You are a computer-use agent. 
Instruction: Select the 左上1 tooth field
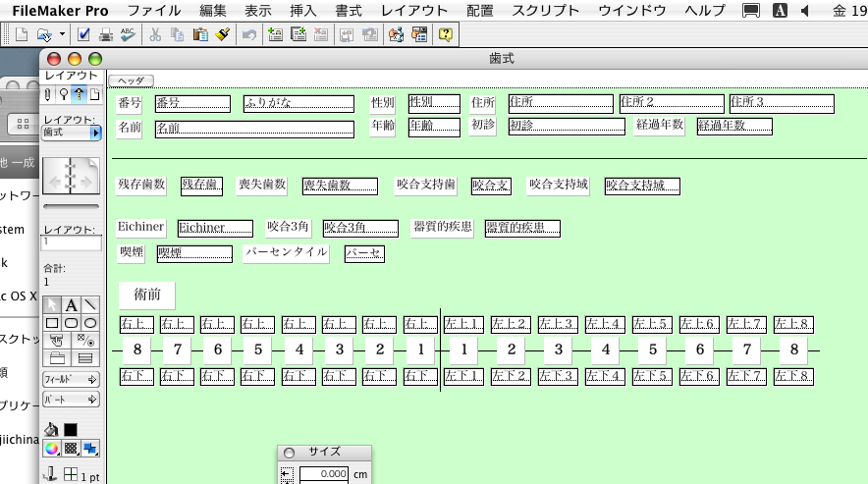[463, 325]
